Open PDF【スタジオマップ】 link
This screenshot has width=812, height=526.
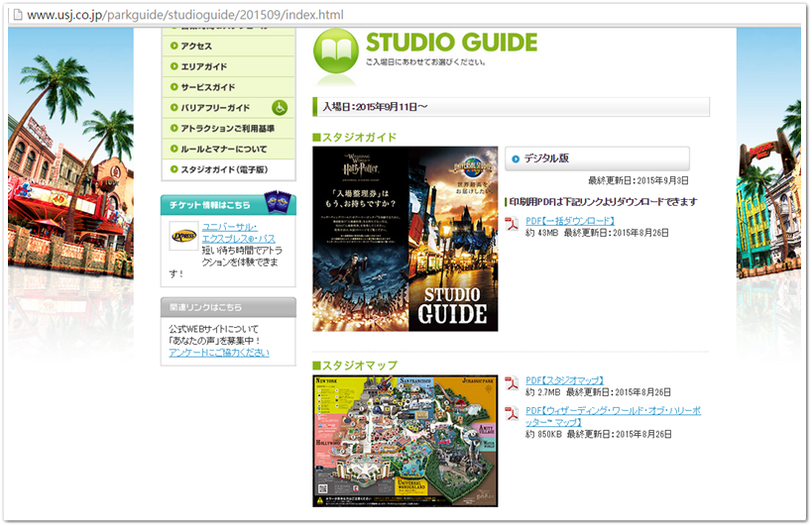(564, 380)
